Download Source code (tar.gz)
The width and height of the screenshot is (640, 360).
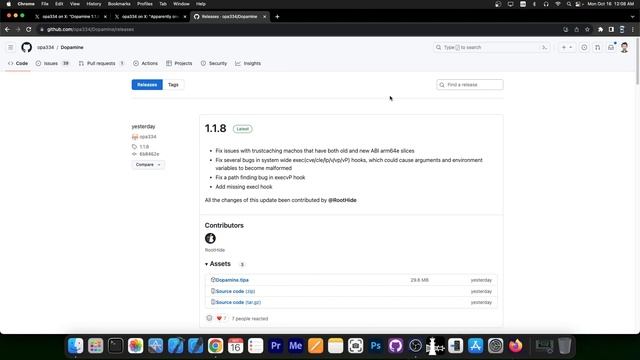point(238,302)
